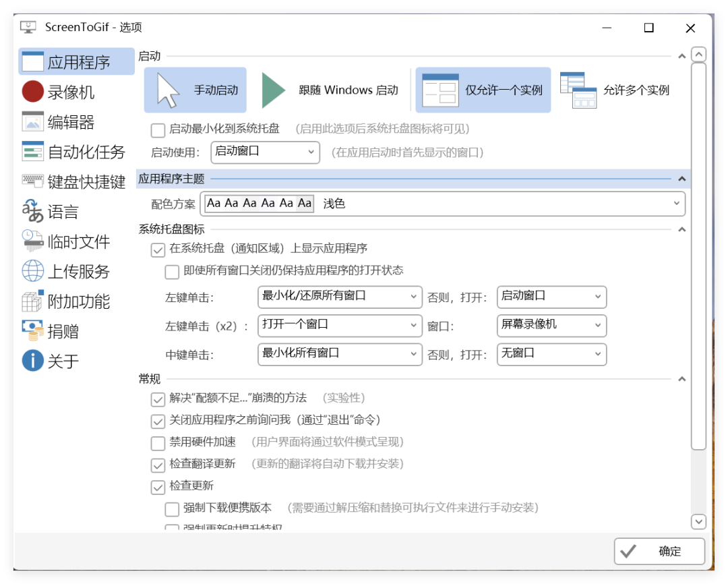Open the 键盘快捷键 tab

77,181
